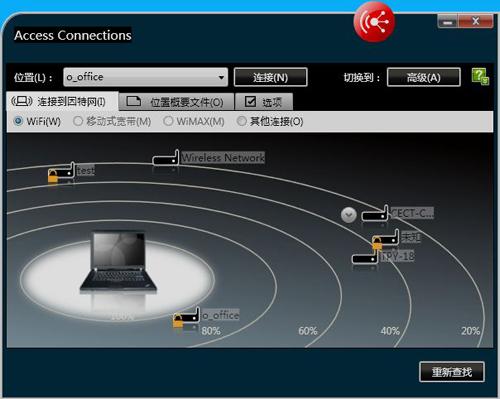
Task: Open the green help icon
Action: point(480,77)
